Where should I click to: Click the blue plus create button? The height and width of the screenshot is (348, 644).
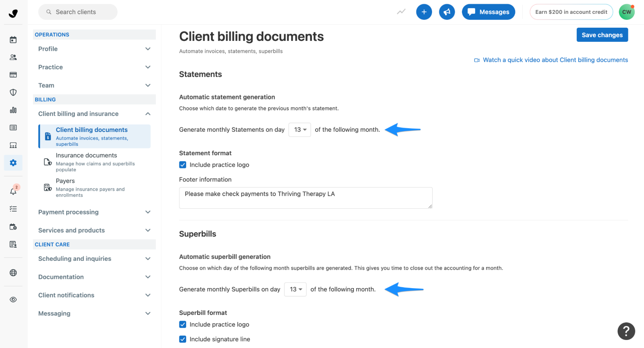coord(424,12)
